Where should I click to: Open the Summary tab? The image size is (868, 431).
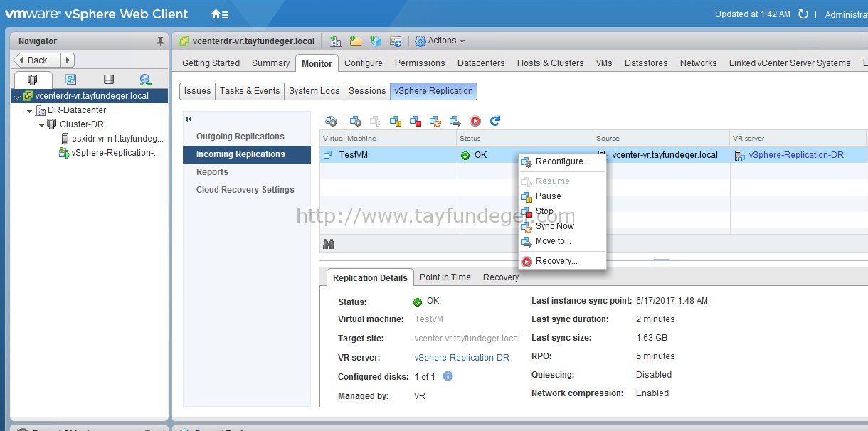(x=270, y=63)
